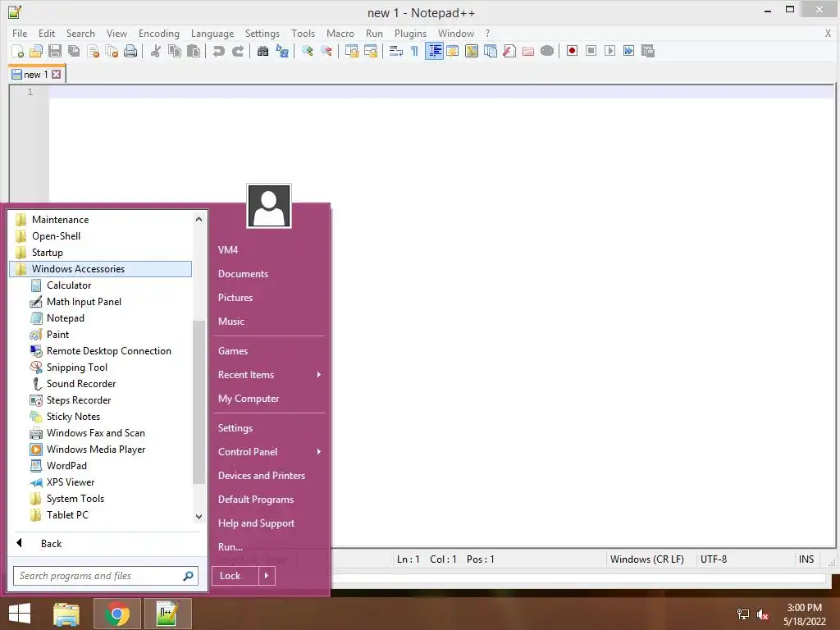Open the Language menu

[212, 33]
